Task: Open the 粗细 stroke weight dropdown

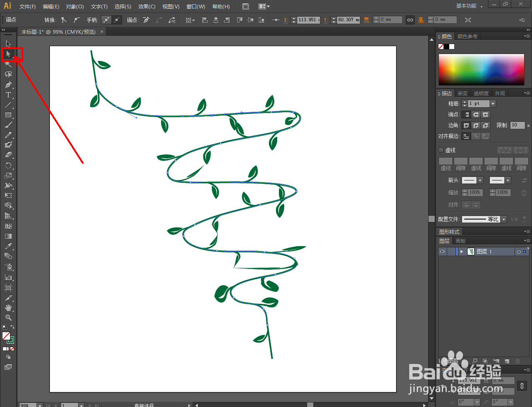Action: coord(493,104)
